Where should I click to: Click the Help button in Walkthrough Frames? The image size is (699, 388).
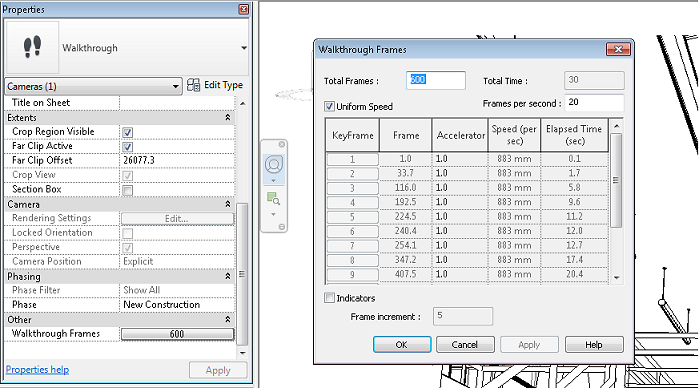pyautogui.click(x=594, y=344)
